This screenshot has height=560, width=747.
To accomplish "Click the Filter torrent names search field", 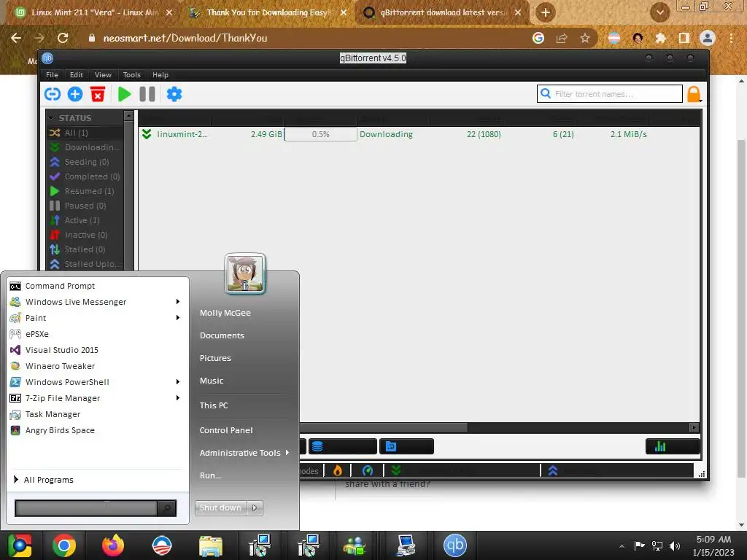I will tap(610, 94).
